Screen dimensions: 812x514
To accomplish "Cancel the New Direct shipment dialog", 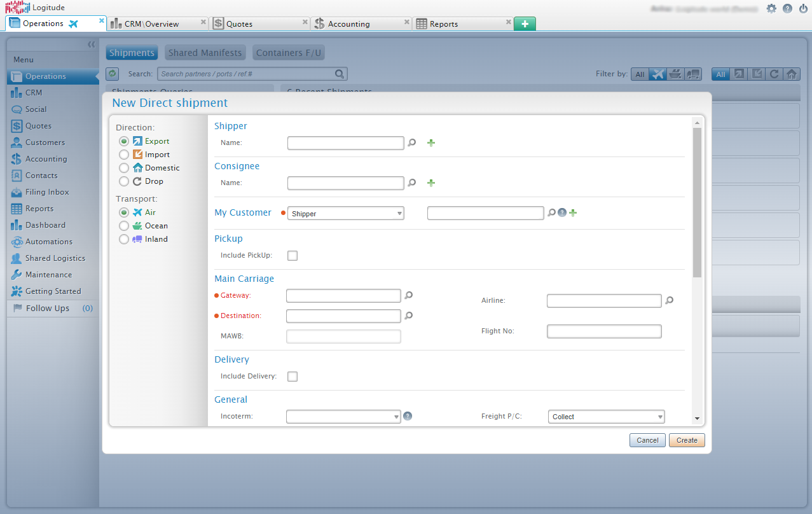I will coord(647,440).
